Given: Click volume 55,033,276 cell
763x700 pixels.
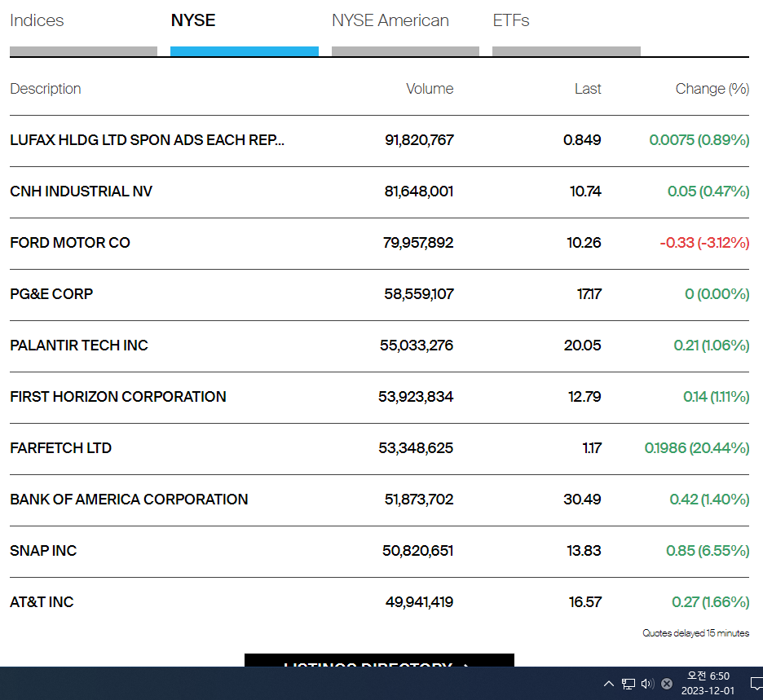Looking at the screenshot, I should coord(417,346).
